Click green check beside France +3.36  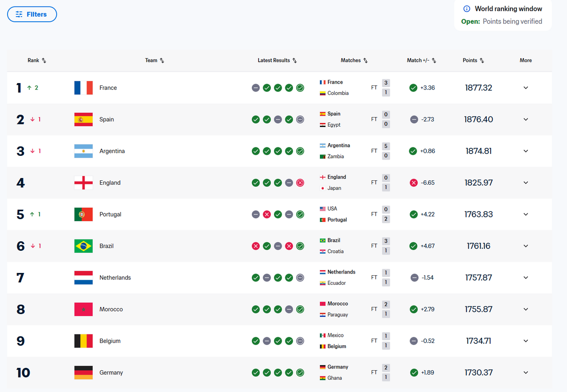(413, 88)
